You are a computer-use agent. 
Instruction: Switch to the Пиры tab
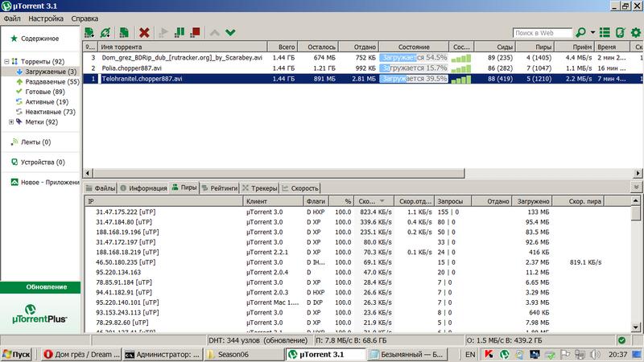[x=184, y=187]
